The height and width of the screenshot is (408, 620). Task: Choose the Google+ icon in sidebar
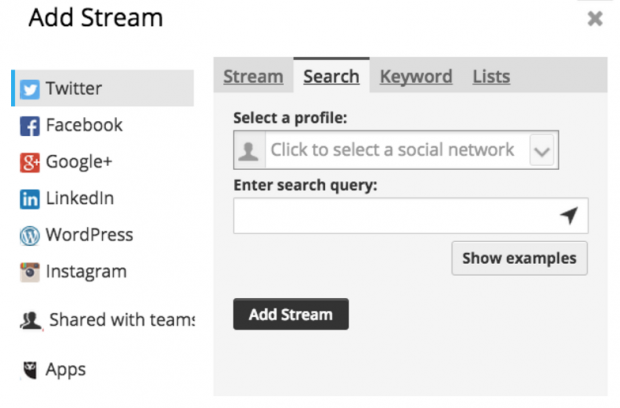coord(30,162)
